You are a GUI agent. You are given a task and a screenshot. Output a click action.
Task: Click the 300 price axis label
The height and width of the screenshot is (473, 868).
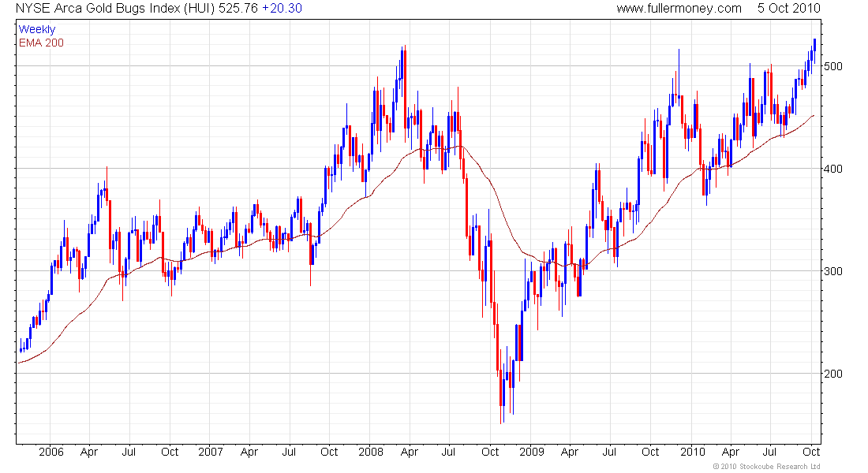(x=833, y=271)
